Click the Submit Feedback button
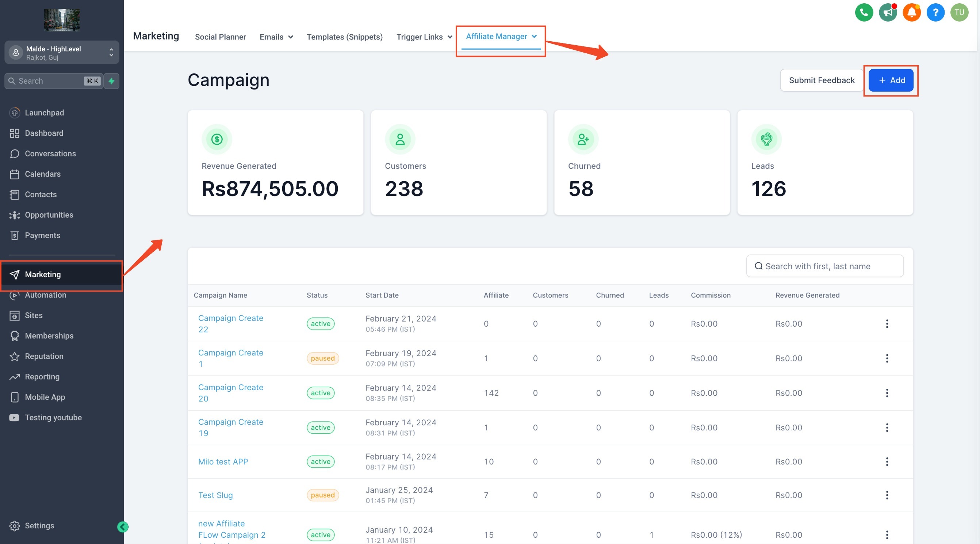Image resolution: width=980 pixels, height=544 pixels. (x=822, y=80)
